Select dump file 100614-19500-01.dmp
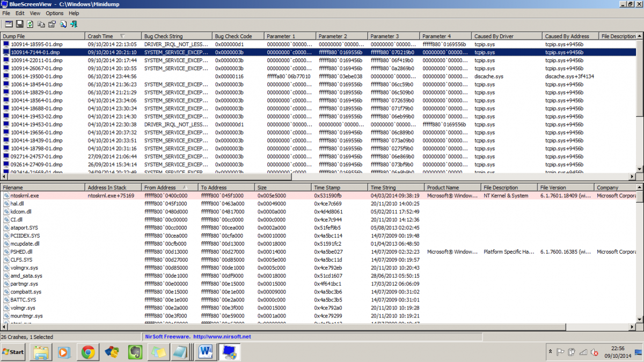The width and height of the screenshot is (644, 362). 36,77
